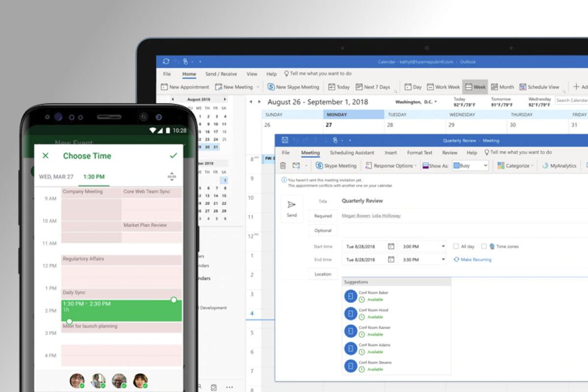Select the Conf Room Rainier suggestion
This screenshot has height=392, width=588.
(x=397, y=331)
